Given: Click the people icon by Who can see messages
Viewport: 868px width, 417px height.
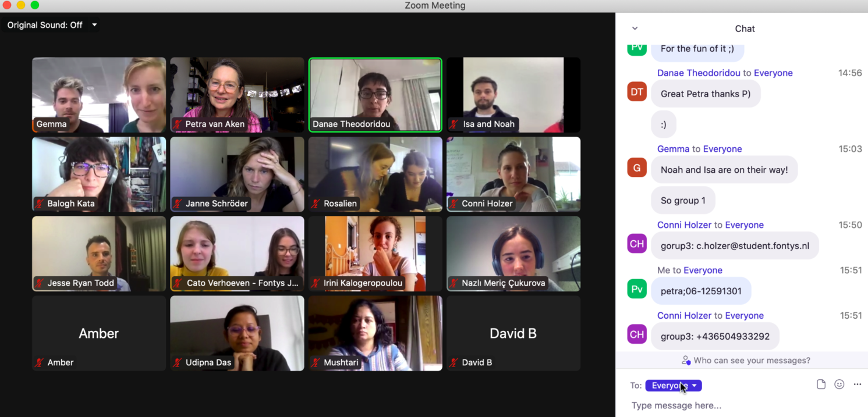Looking at the screenshot, I should pos(686,361).
